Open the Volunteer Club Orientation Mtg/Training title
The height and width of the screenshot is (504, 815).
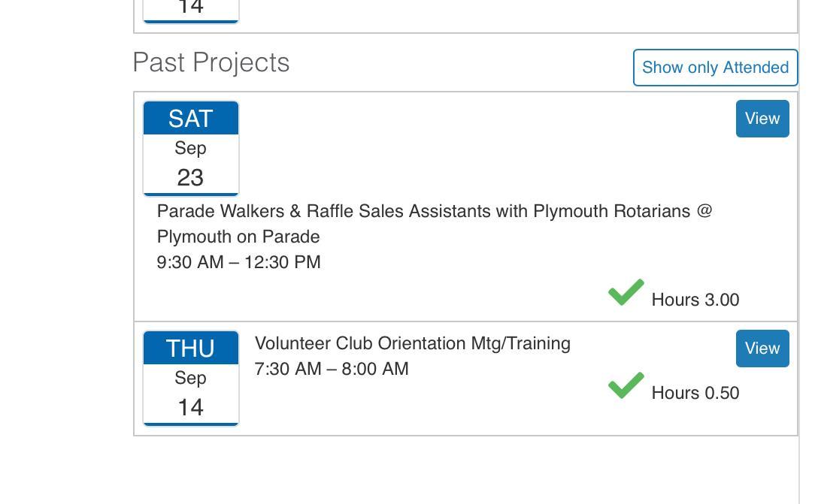click(x=412, y=343)
